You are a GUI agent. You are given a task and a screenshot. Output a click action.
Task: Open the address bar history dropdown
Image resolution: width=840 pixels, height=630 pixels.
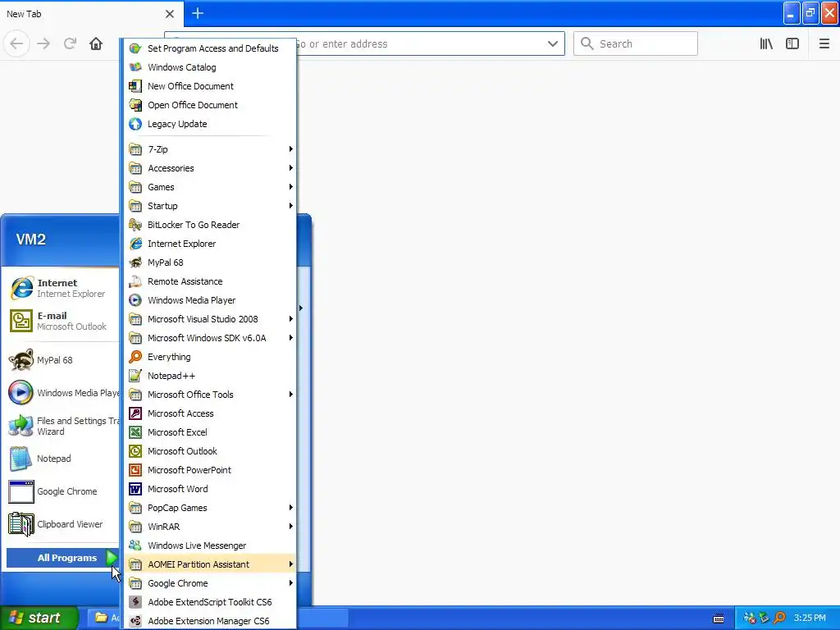pyautogui.click(x=552, y=43)
